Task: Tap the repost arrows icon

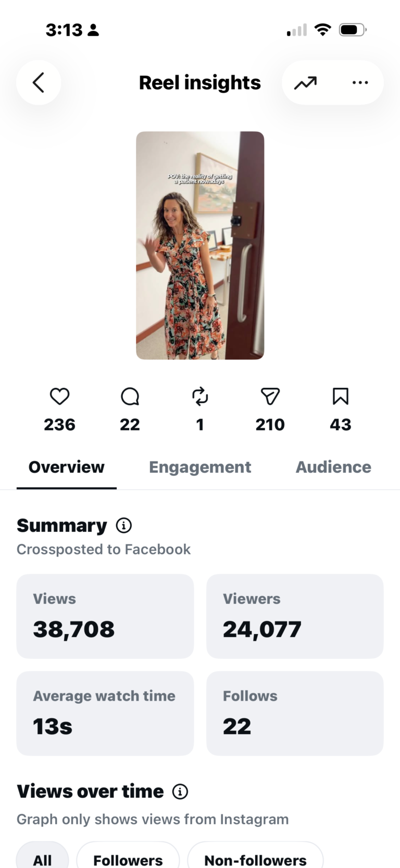Action: [x=200, y=396]
